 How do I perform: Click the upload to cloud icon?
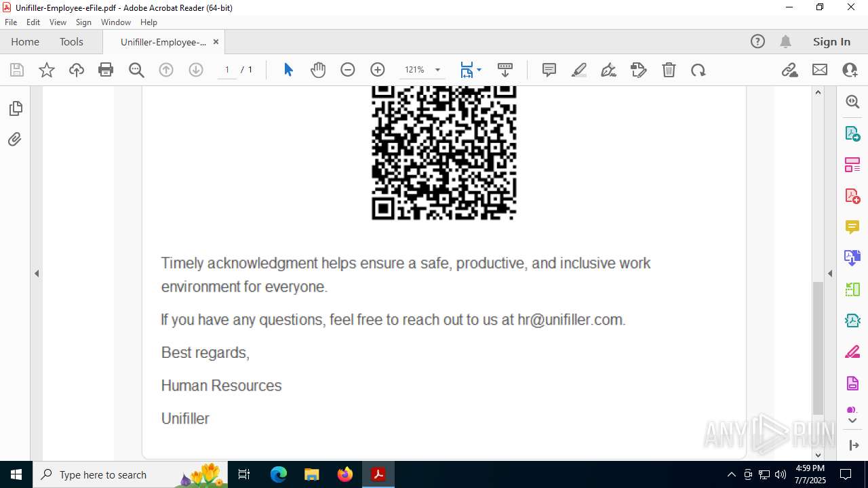click(x=77, y=70)
